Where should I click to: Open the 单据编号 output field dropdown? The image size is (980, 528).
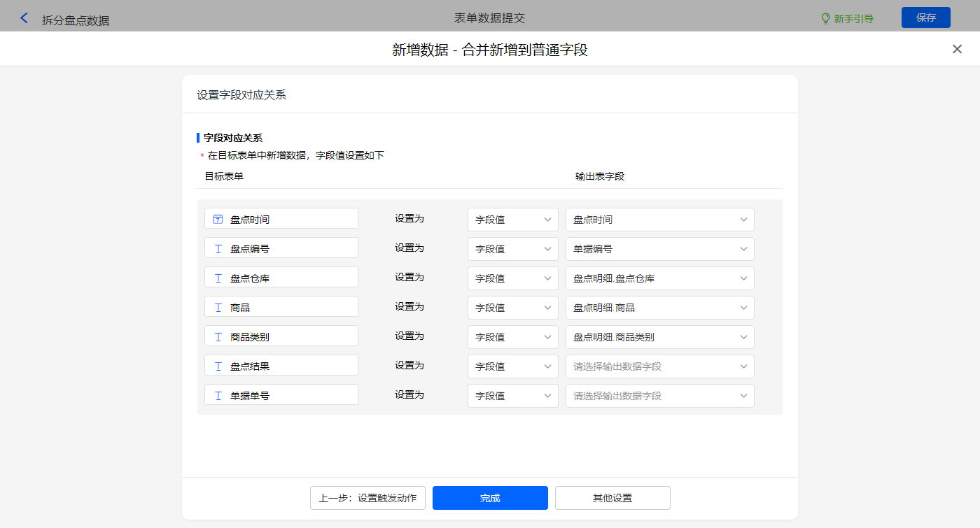pyautogui.click(x=659, y=249)
